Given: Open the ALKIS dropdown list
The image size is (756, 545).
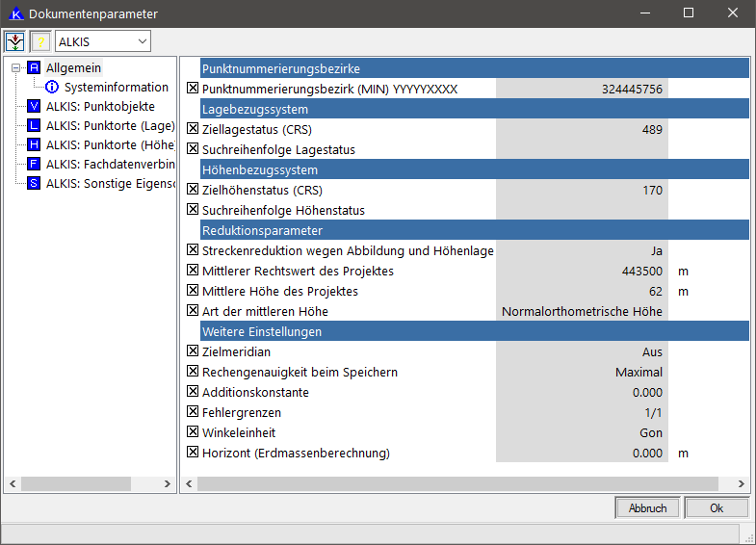Looking at the screenshot, I should pyautogui.click(x=142, y=40).
